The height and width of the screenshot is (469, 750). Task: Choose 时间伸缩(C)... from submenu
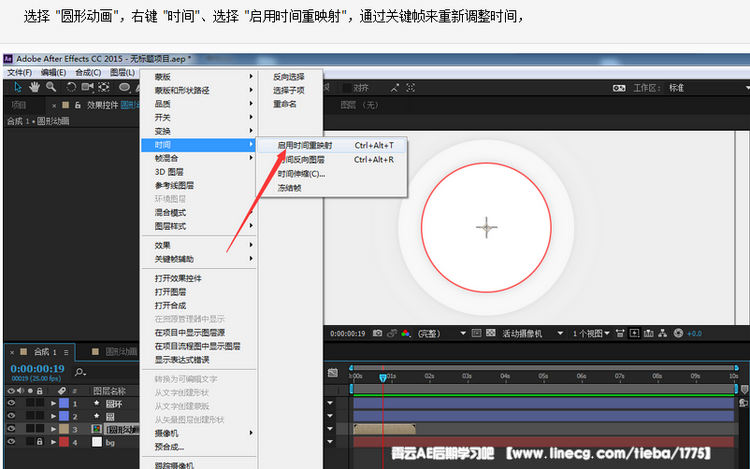(x=331, y=174)
